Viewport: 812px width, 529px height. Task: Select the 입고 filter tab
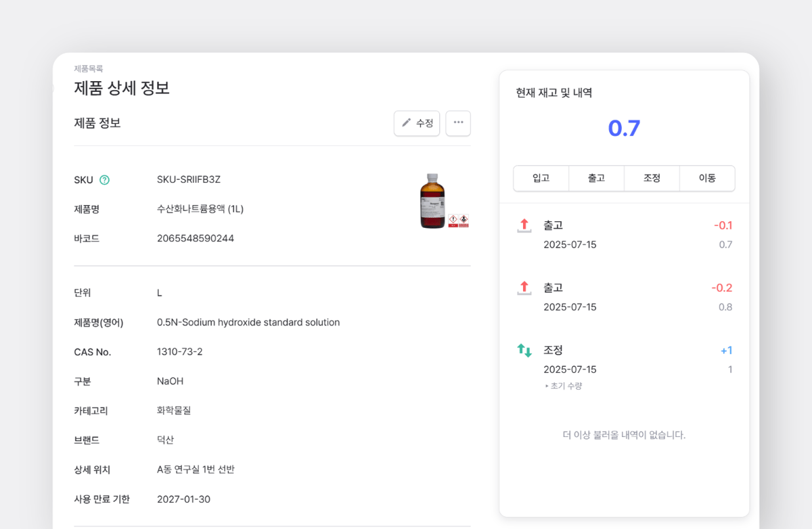tap(541, 178)
